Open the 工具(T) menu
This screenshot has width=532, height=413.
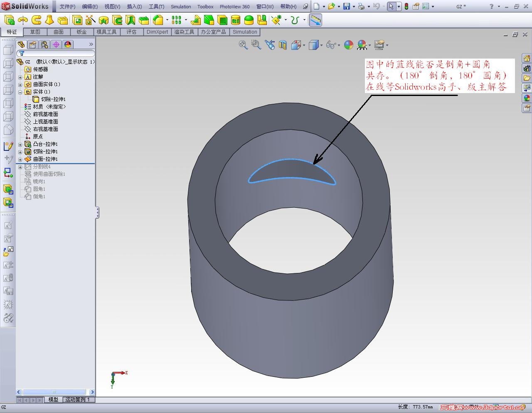point(156,7)
